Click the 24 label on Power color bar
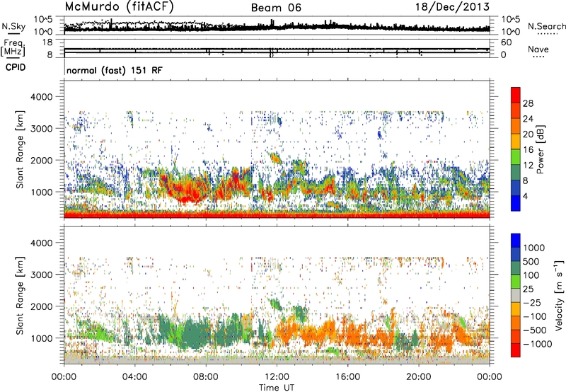Screen dimensions: 566x392 coord(528,119)
